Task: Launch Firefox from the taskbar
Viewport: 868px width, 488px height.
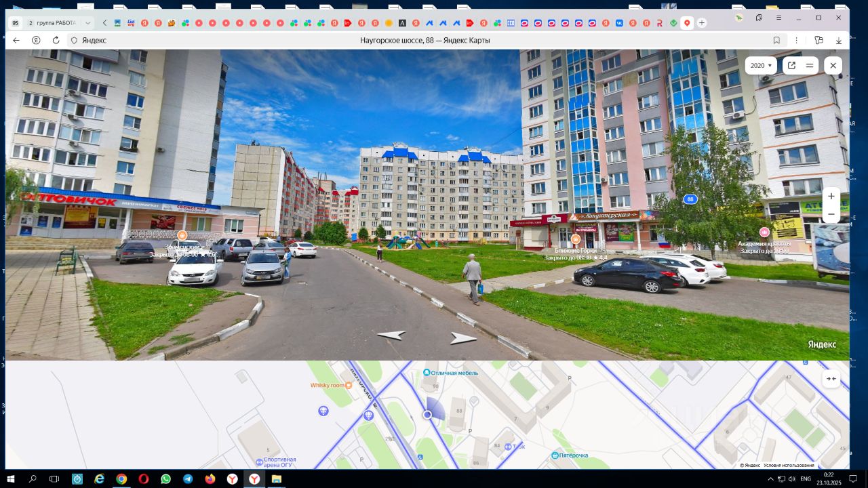Action: [x=210, y=479]
